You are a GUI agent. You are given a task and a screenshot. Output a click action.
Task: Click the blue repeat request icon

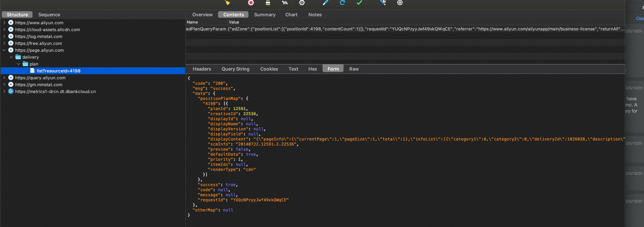[x=342, y=3]
